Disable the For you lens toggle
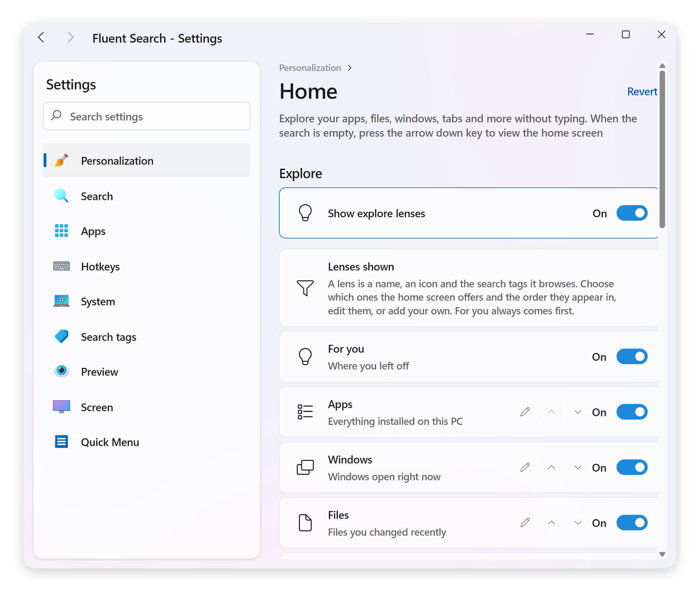Screen dimensions: 700x592 632,356
